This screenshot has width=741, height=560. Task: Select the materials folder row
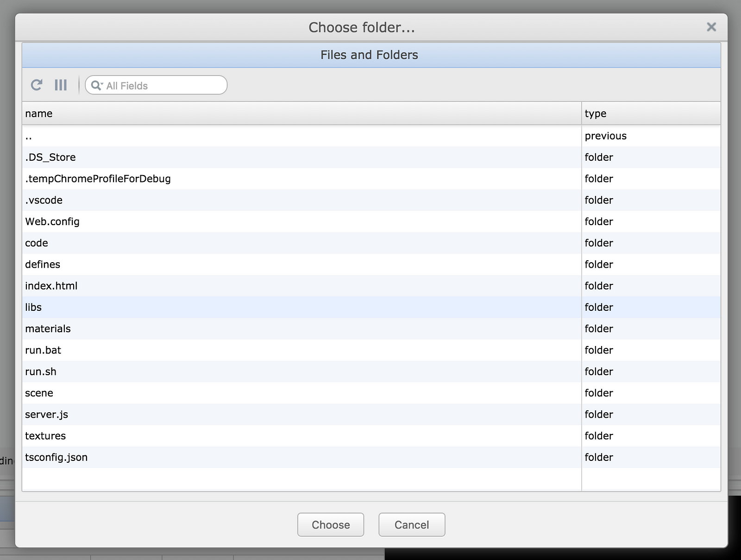pos(371,329)
